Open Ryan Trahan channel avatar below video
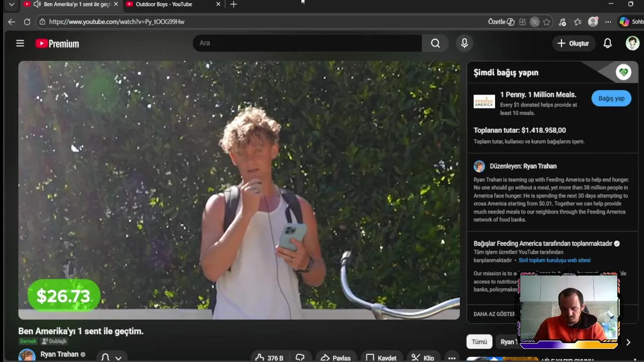The width and height of the screenshot is (644, 362). click(27, 355)
